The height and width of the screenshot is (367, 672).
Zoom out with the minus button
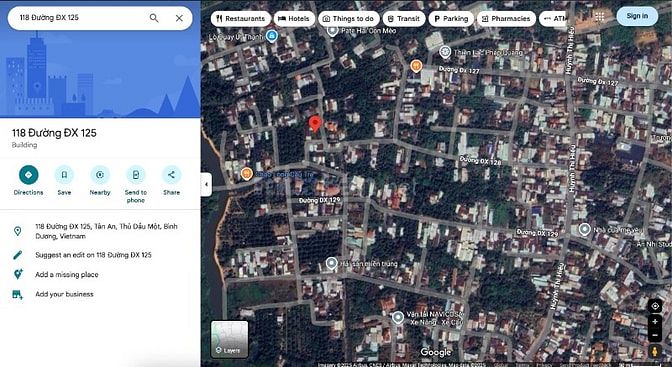tap(655, 335)
